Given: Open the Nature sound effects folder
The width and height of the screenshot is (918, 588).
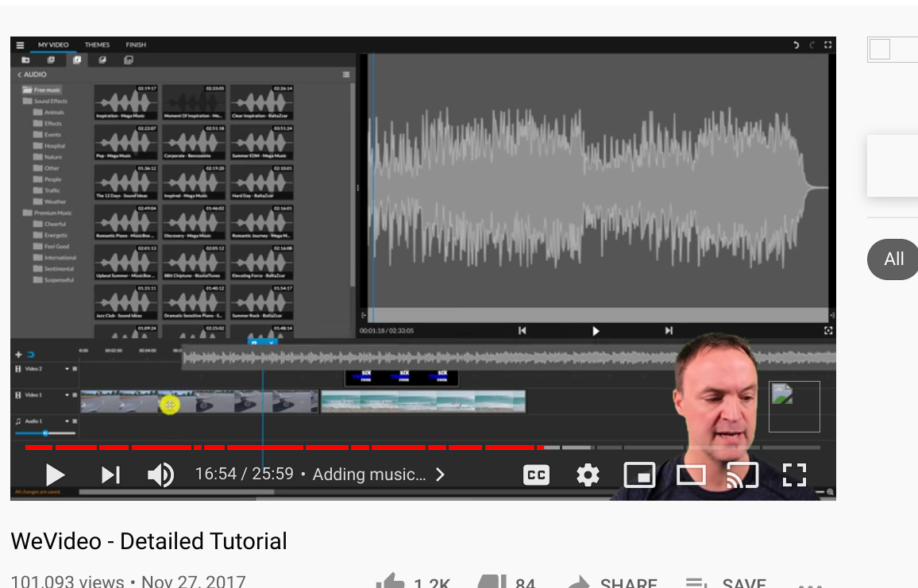Looking at the screenshot, I should (x=48, y=157).
